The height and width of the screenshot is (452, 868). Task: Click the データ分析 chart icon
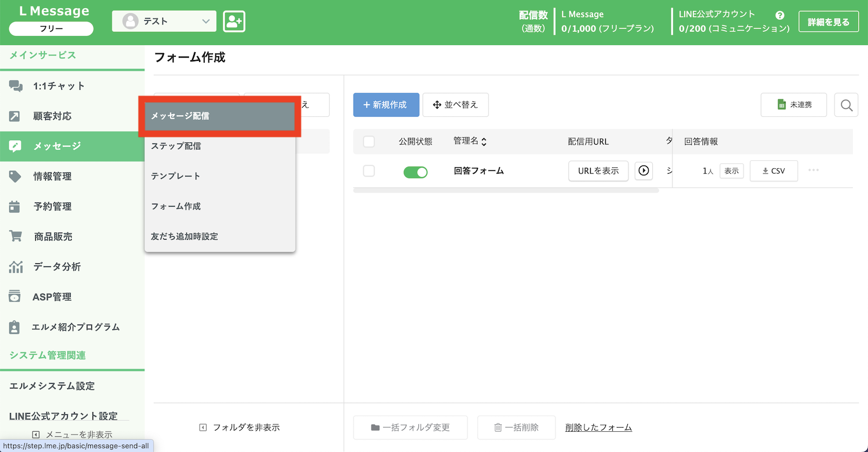pos(16,267)
